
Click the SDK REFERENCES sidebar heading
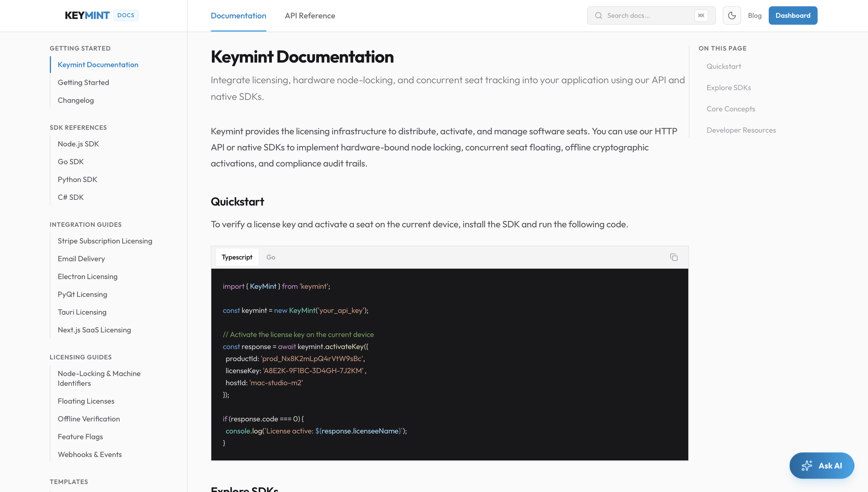pos(78,127)
